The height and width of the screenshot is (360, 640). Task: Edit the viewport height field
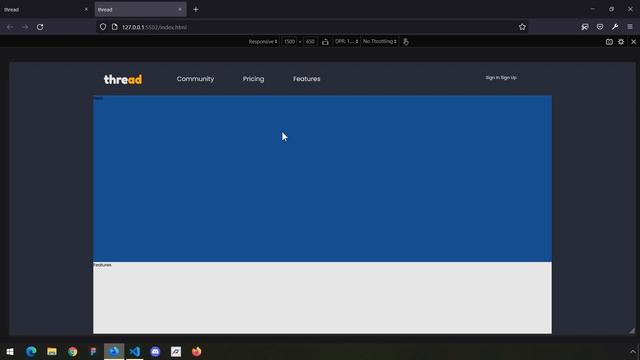coord(310,42)
